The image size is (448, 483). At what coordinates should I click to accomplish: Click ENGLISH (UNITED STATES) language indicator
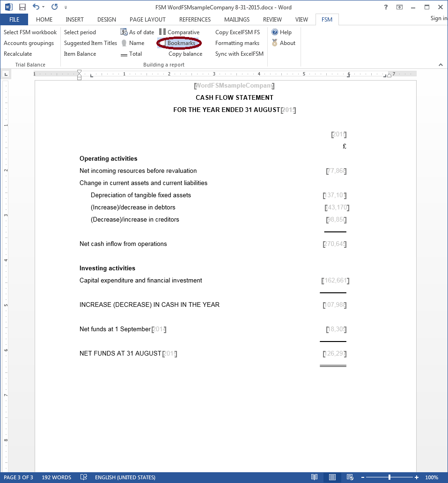coord(125,477)
